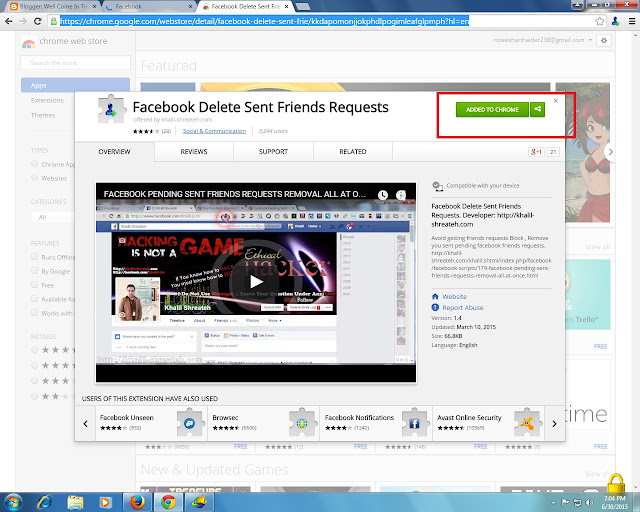Switch to the Support tab
The width and height of the screenshot is (640, 512).
click(273, 151)
